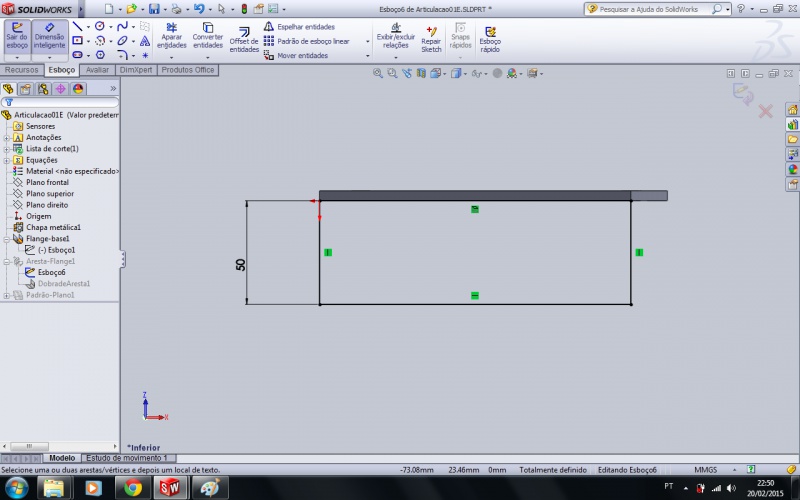Click the Save icon in toolbar
This screenshot has width=800, height=500.
click(x=154, y=9)
